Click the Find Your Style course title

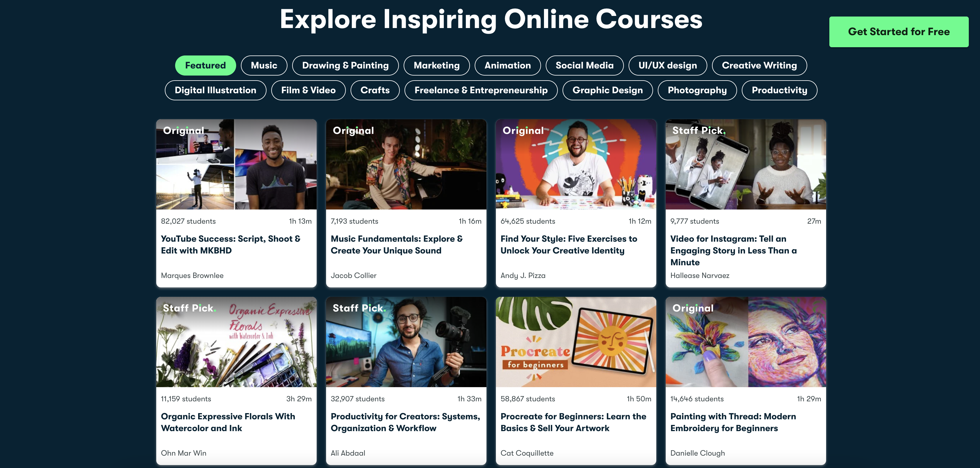[x=568, y=244]
